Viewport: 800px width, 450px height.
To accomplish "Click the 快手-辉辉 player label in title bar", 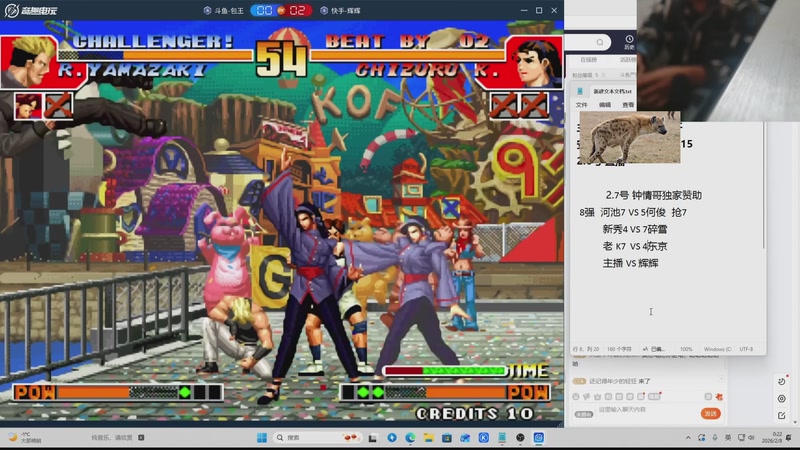I will [340, 10].
